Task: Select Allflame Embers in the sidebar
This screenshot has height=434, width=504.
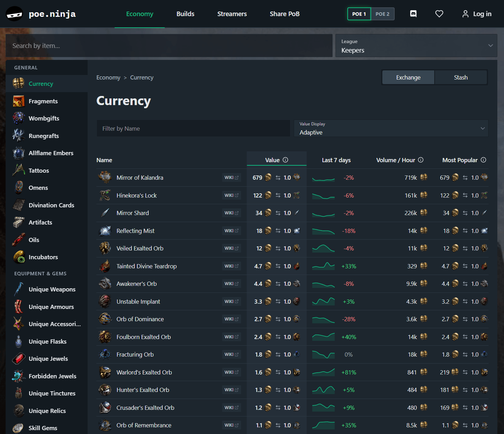Action: [x=47, y=153]
